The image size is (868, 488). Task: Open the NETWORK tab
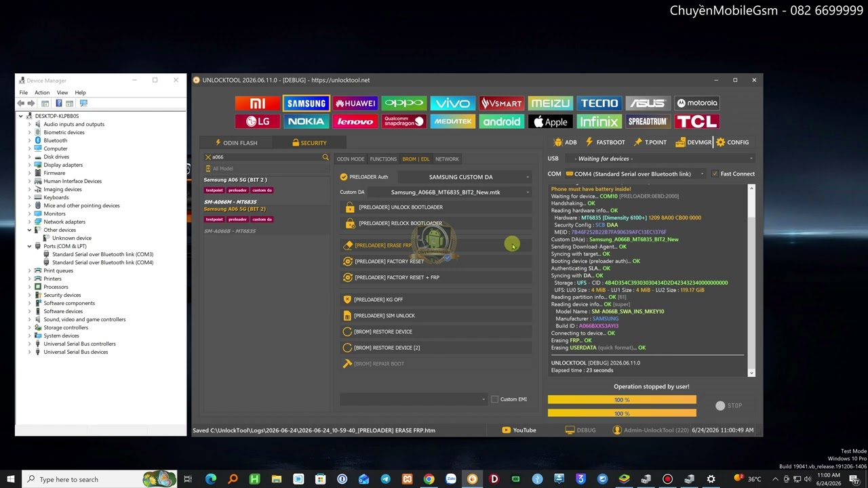click(447, 159)
